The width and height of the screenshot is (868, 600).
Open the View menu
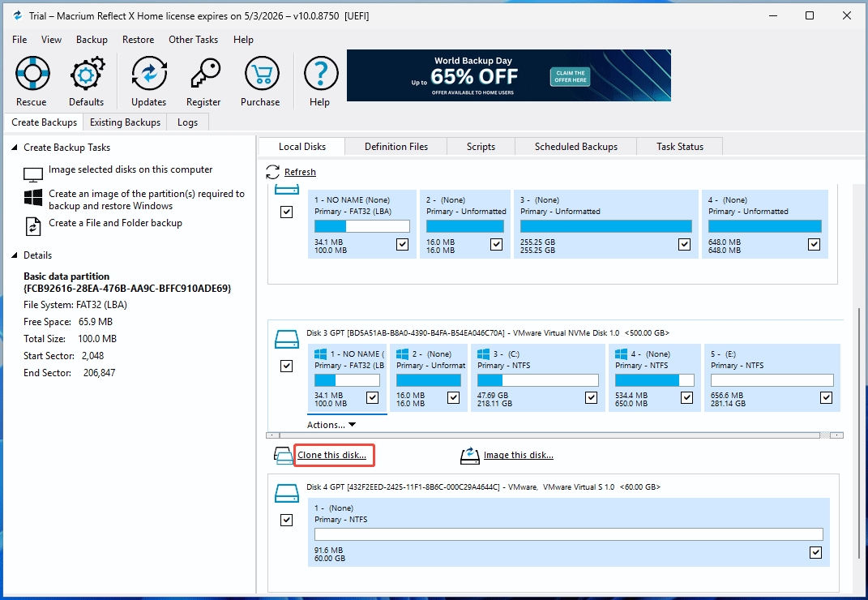[x=51, y=40]
